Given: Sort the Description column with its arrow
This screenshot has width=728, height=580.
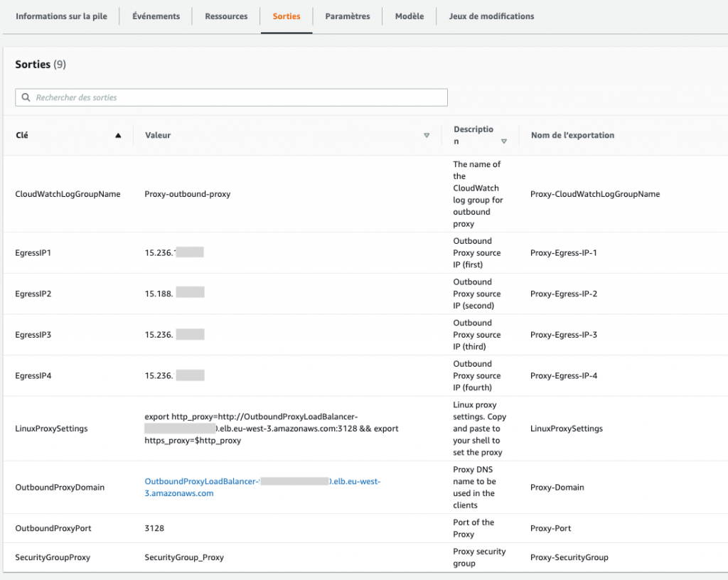Looking at the screenshot, I should [504, 141].
